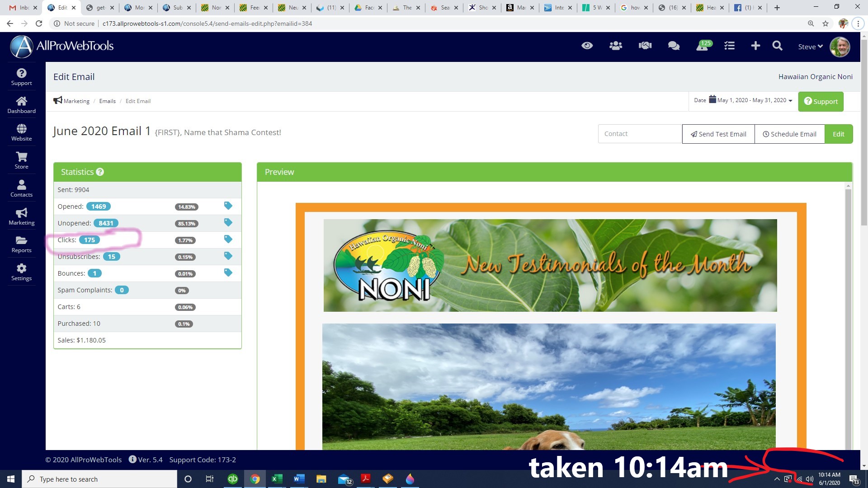Image resolution: width=868 pixels, height=488 pixels.
Task: Click Schedule Email button
Action: pyautogui.click(x=790, y=134)
